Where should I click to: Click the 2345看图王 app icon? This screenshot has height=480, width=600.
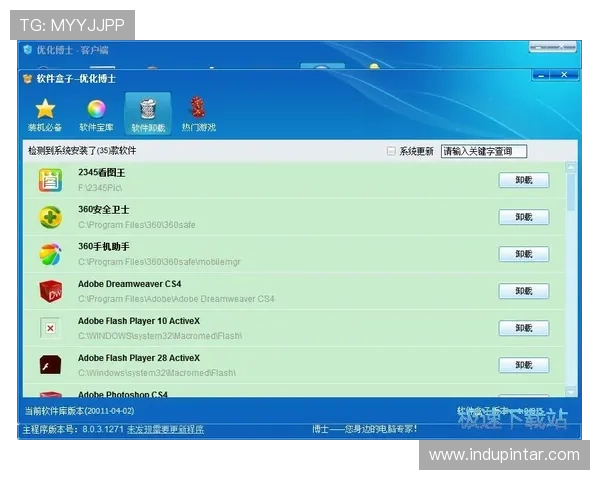(x=50, y=180)
